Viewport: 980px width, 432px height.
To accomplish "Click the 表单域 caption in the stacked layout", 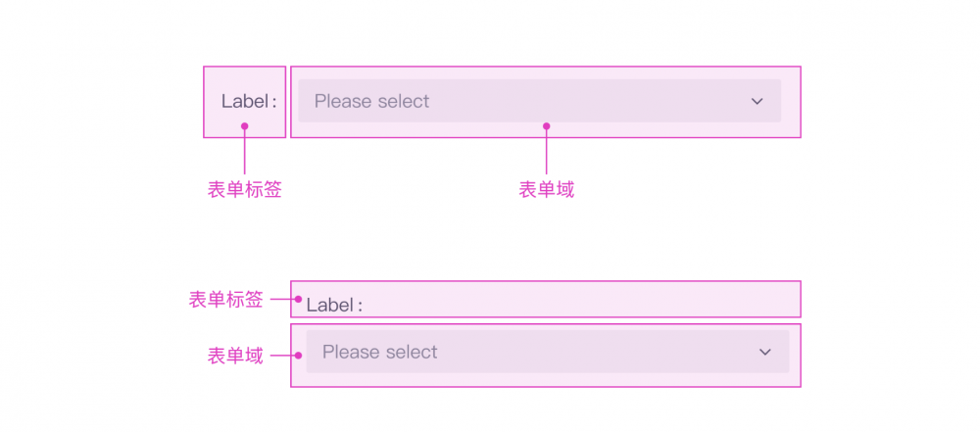I will coord(235,356).
